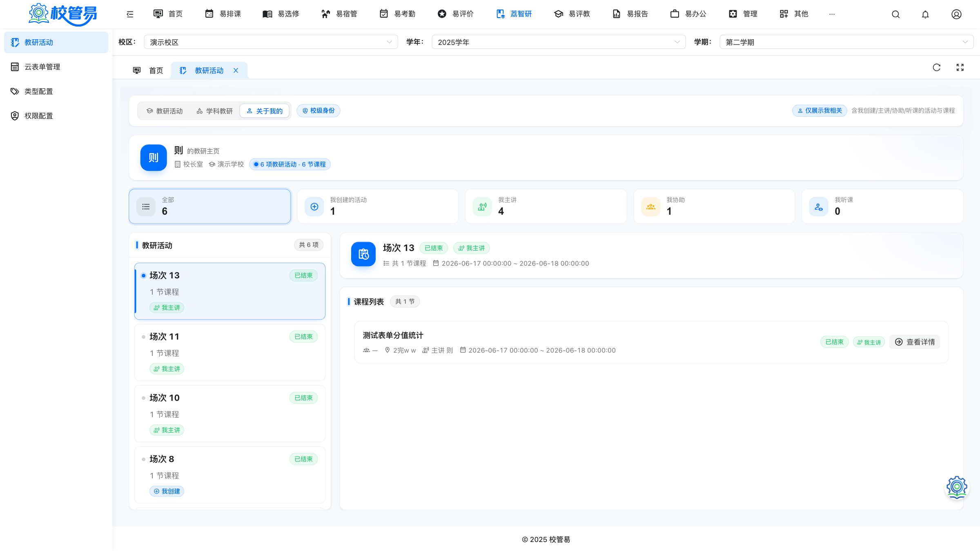Click 我创建 tag on 场次 8
This screenshot has width=980, height=551.
167,491
